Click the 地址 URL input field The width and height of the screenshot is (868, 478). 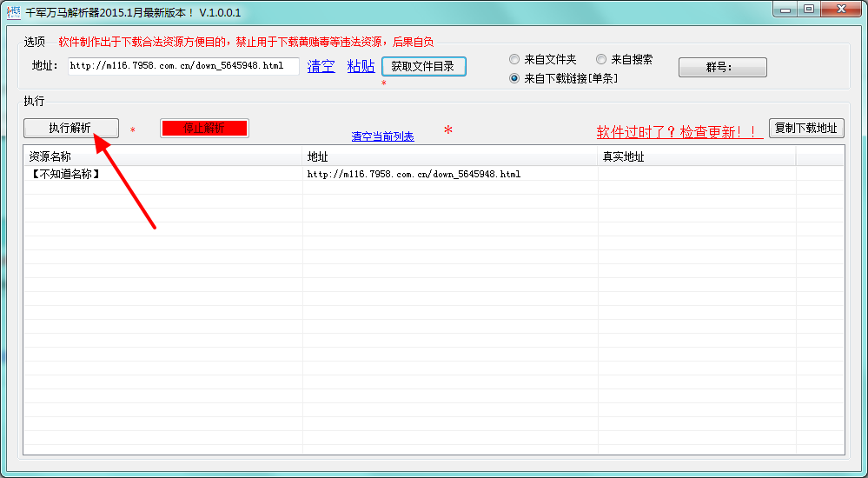(x=183, y=66)
